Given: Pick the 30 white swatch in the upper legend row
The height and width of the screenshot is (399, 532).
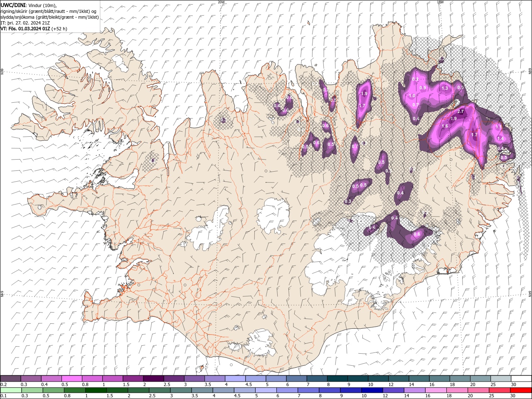Looking at the screenshot, I should tap(521, 379).
